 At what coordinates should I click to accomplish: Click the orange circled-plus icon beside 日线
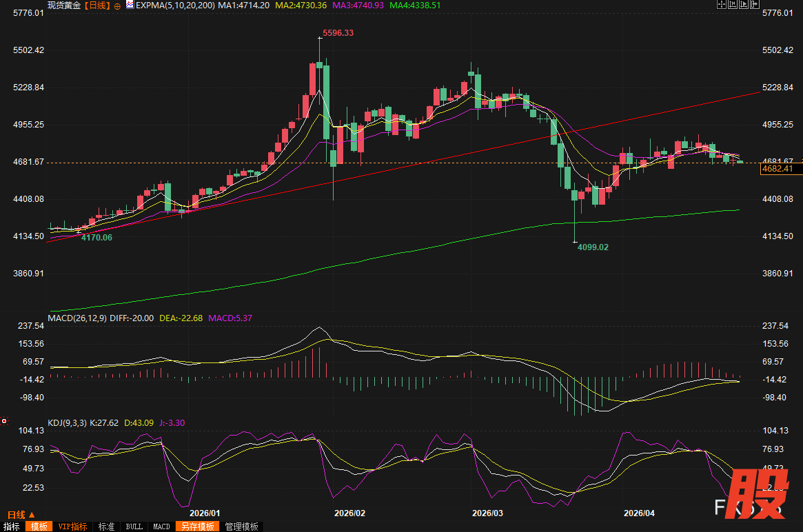(117, 6)
